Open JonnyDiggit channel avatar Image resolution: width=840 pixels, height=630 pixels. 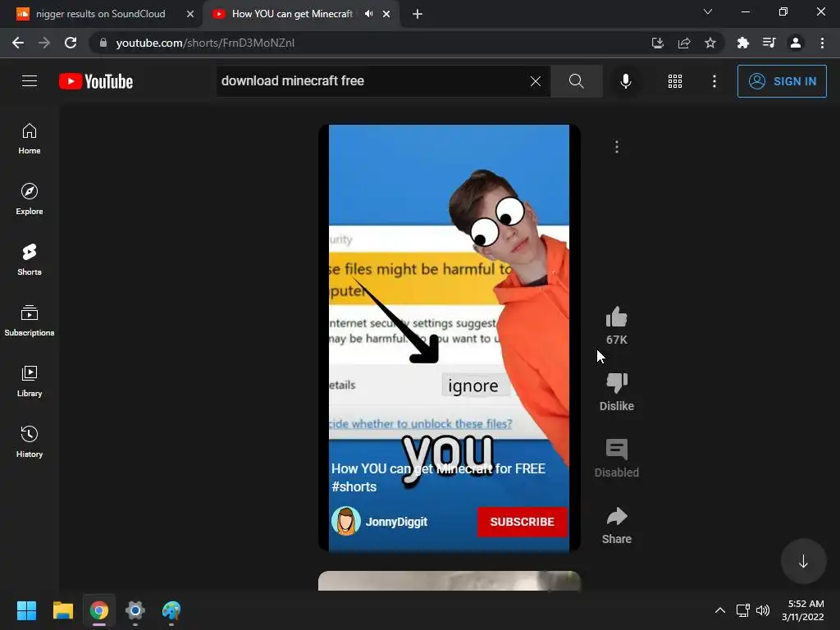345,521
